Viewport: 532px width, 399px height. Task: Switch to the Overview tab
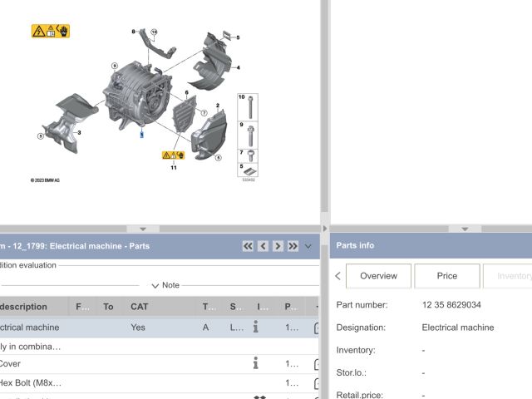pyautogui.click(x=377, y=276)
